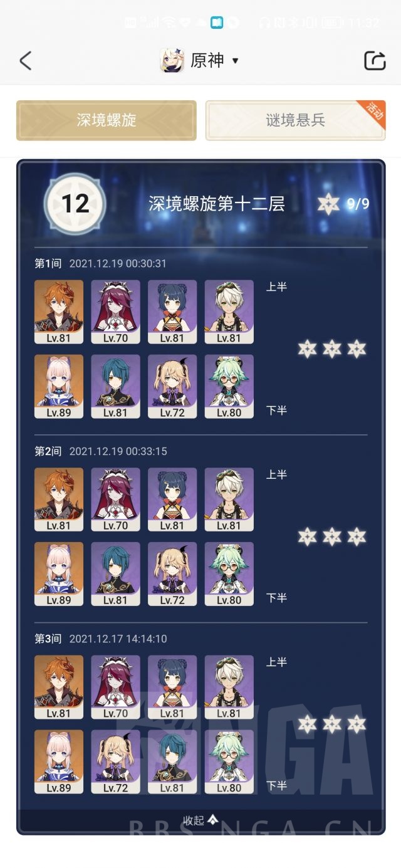The height and width of the screenshot is (868, 401).
Task: Switch to the 深境螺旋 tab
Action: click(x=107, y=120)
